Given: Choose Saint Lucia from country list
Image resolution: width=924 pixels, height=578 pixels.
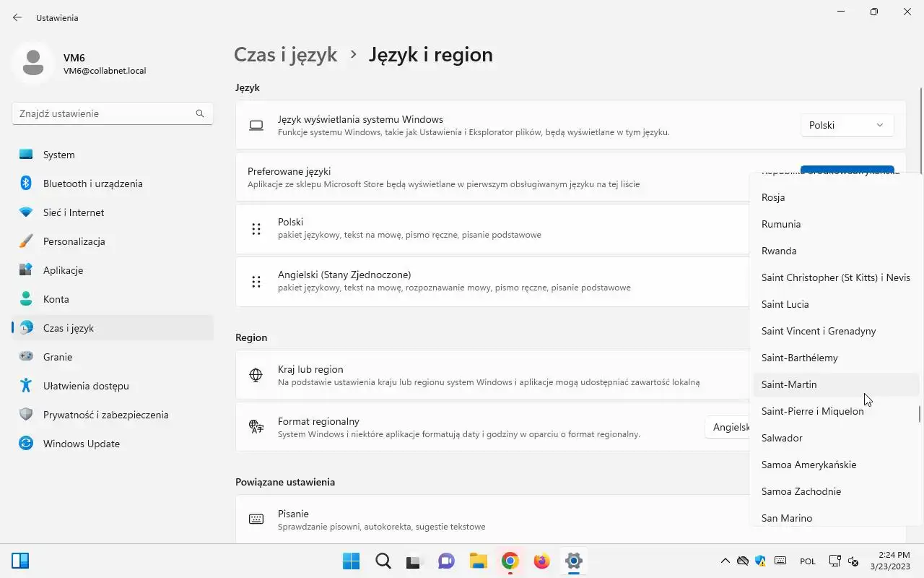Looking at the screenshot, I should (836, 304).
